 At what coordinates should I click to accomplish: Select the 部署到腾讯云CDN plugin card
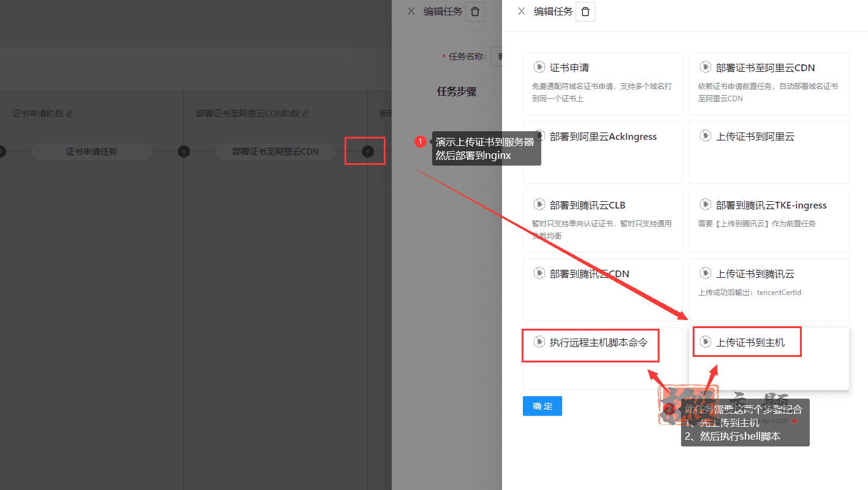(x=603, y=289)
